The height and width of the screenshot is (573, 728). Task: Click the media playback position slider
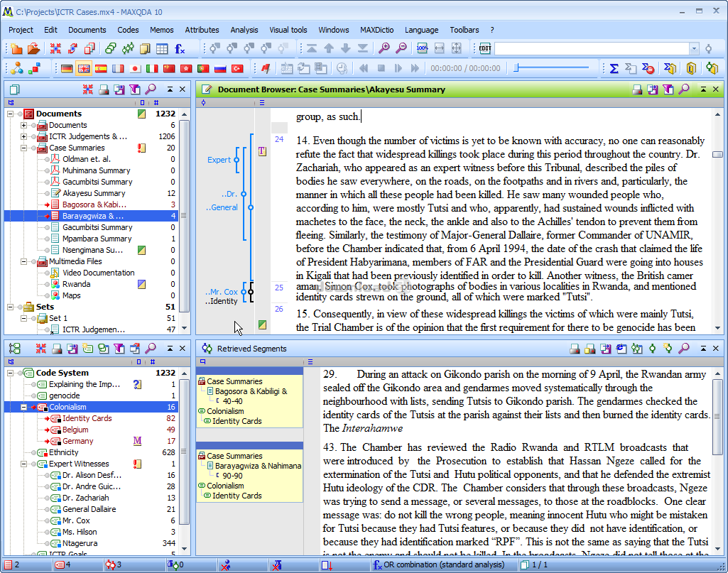[552, 68]
